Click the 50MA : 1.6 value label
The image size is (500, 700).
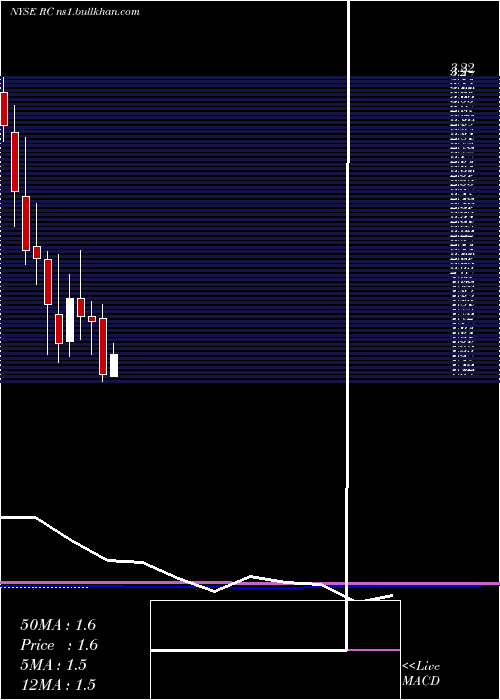[58, 625]
